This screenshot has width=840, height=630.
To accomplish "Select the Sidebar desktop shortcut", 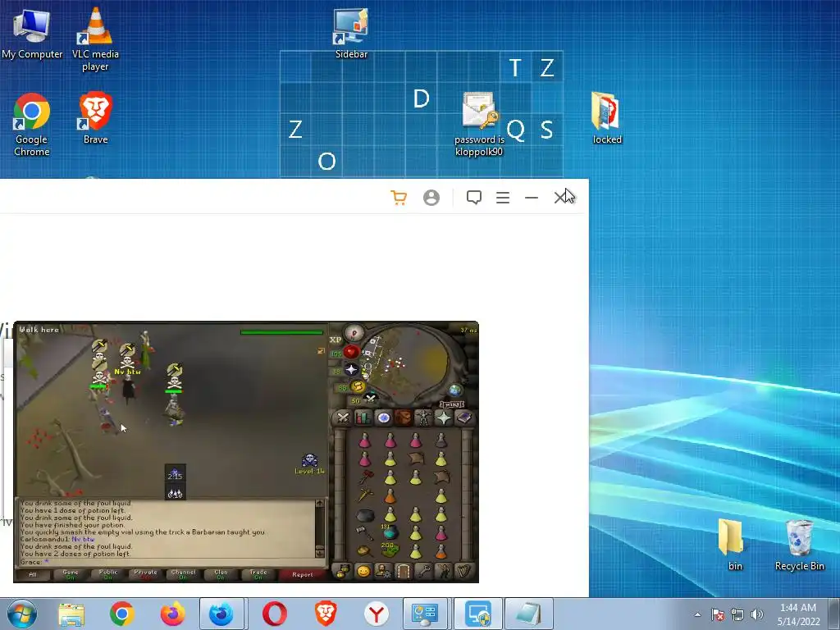I will (x=351, y=33).
